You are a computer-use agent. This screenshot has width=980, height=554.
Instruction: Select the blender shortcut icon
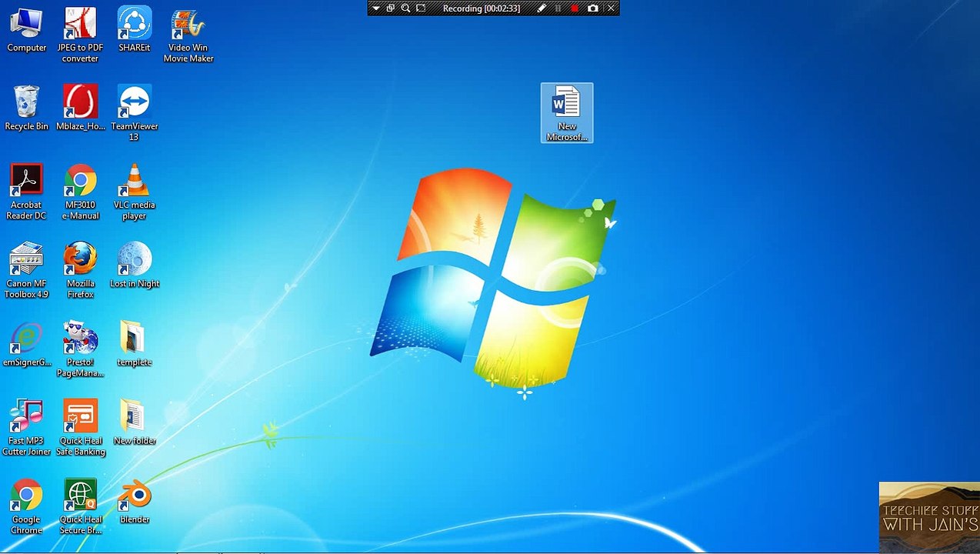(x=134, y=502)
